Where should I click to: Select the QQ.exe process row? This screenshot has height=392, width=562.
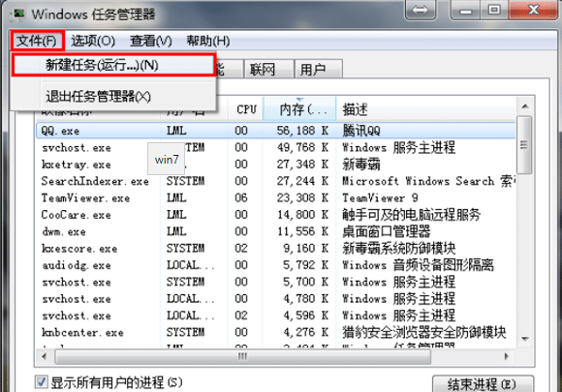[x=276, y=131]
